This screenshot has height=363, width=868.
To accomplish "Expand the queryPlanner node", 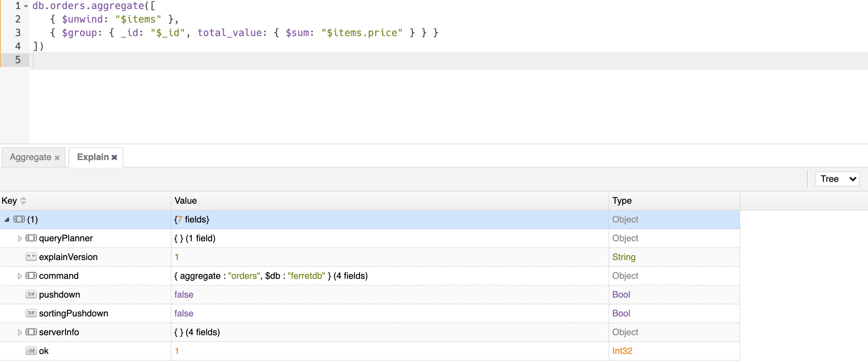I will tap(20, 239).
